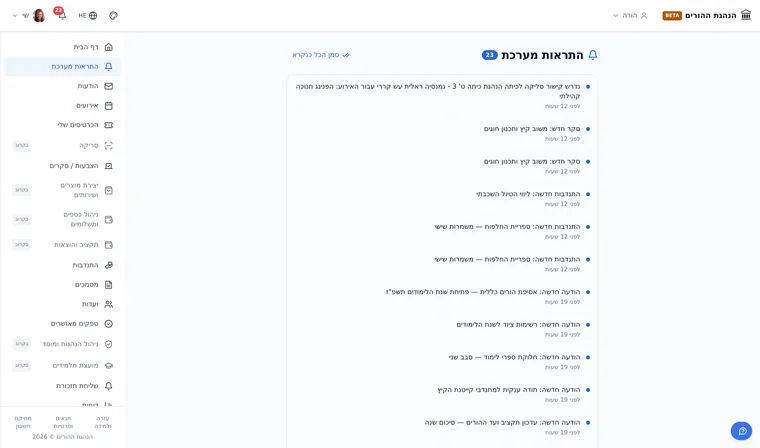Open the תנאים ופרטיות footer link
Viewport: 760px width, 448px height.
(63, 422)
